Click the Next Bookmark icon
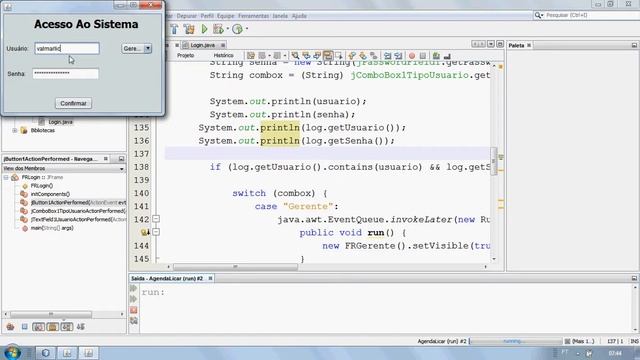This screenshot has height=360, width=640. pyautogui.click(x=363, y=56)
